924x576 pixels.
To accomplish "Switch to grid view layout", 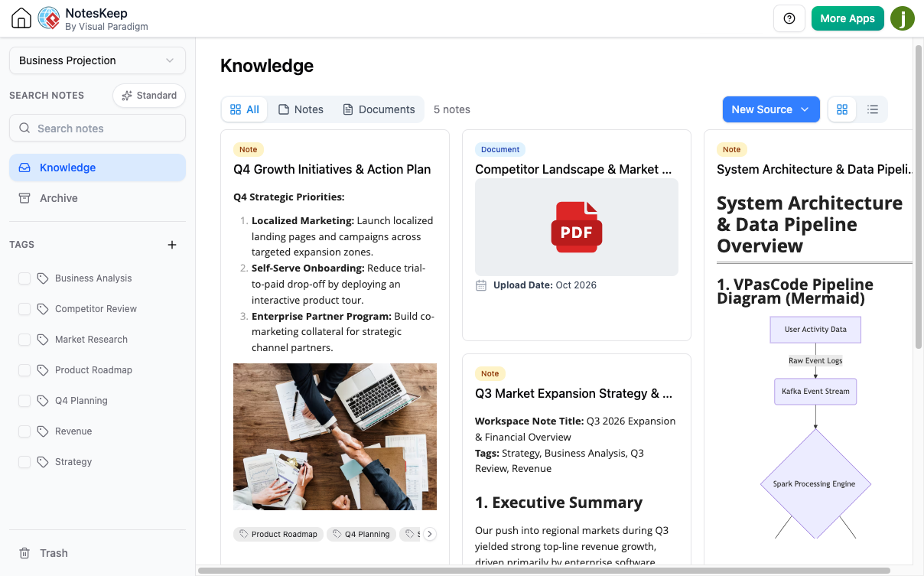I will [842, 109].
